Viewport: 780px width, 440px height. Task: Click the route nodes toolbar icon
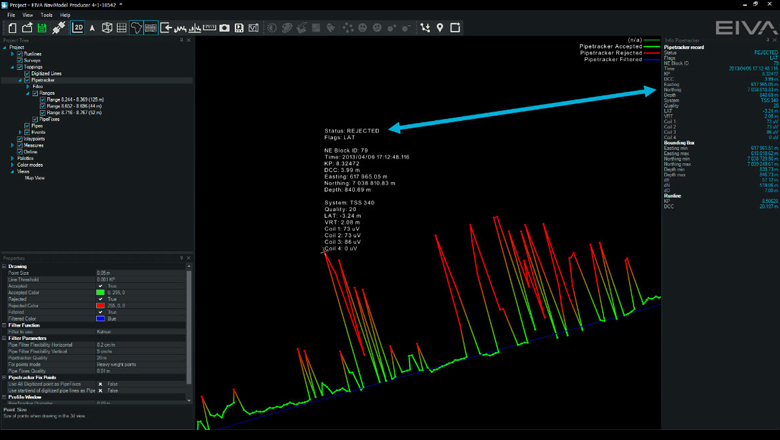tap(425, 28)
